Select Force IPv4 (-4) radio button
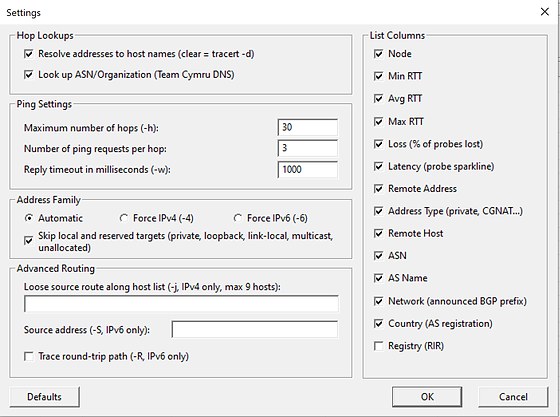The height and width of the screenshot is (417, 560). coord(124,218)
